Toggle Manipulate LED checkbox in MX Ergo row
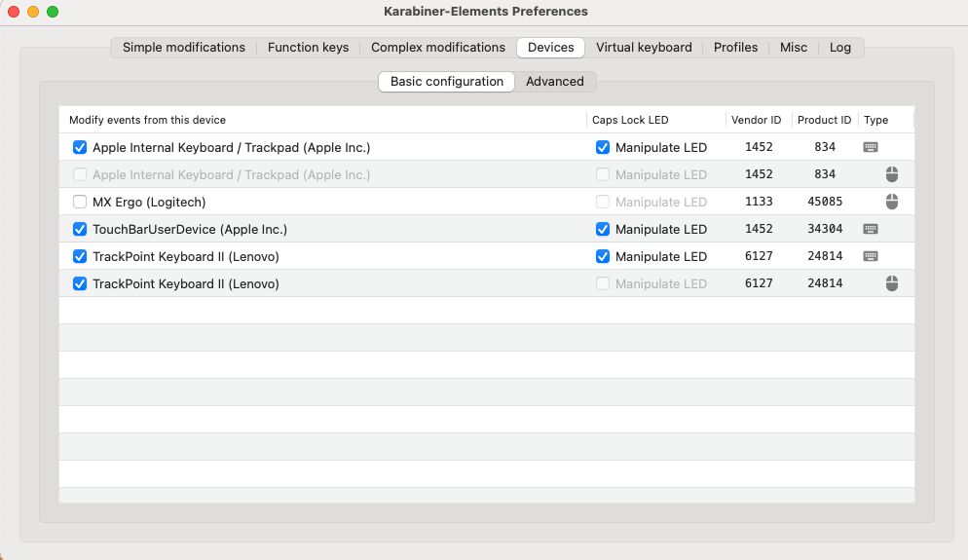968x560 pixels. [603, 202]
